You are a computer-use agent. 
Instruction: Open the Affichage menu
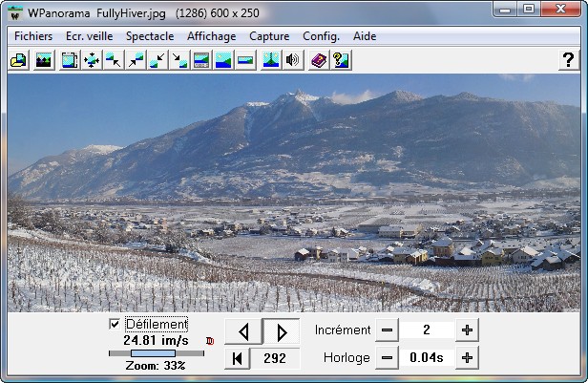point(212,36)
